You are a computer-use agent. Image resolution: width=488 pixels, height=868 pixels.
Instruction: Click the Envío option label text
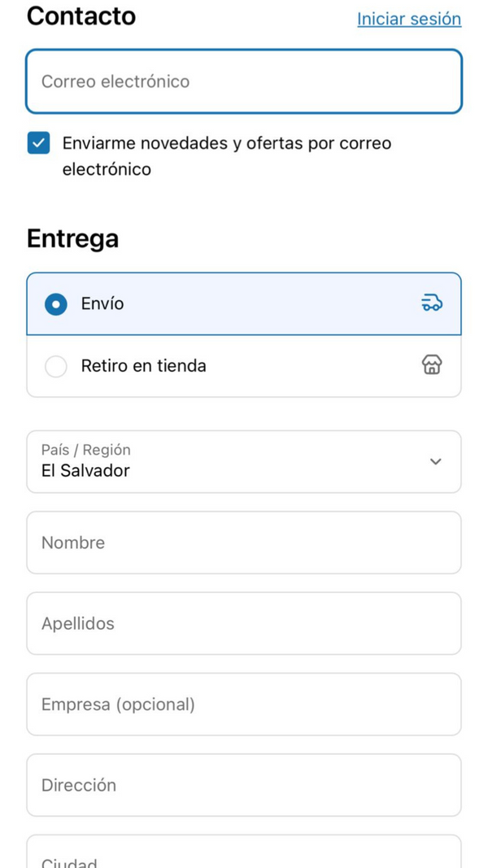[x=102, y=303]
